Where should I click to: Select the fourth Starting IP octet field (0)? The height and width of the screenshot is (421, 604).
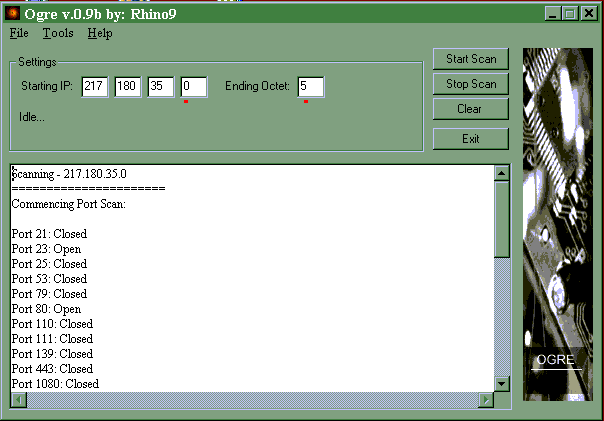point(193,87)
